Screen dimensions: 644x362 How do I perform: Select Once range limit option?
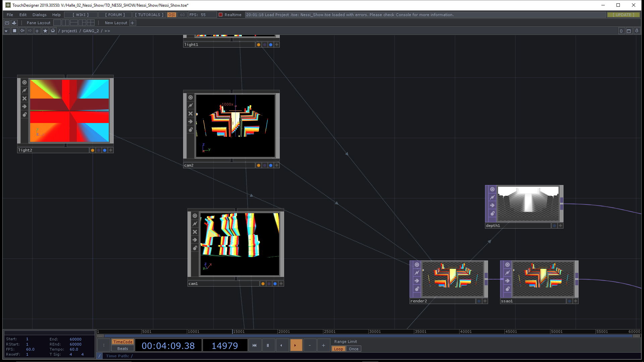[x=354, y=349]
